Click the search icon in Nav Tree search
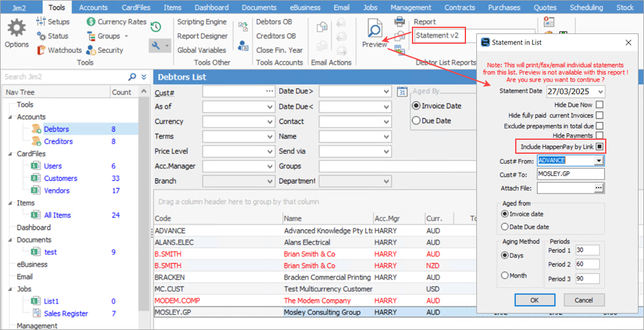 pyautogui.click(x=132, y=77)
